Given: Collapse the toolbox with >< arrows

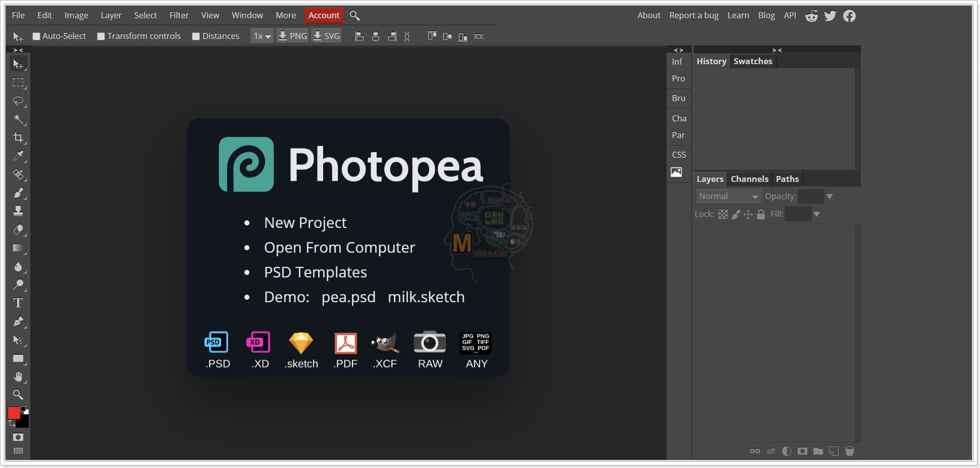Looking at the screenshot, I should coord(18,50).
